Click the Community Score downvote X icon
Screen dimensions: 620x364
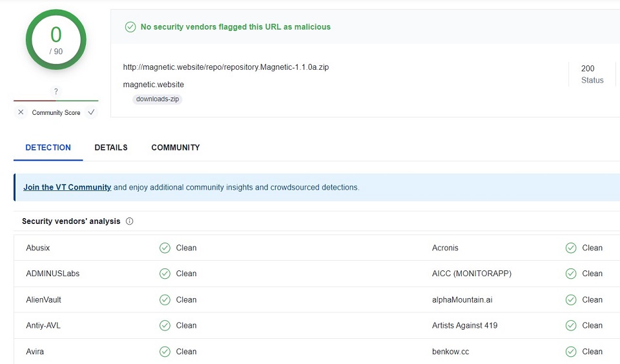pos(21,112)
